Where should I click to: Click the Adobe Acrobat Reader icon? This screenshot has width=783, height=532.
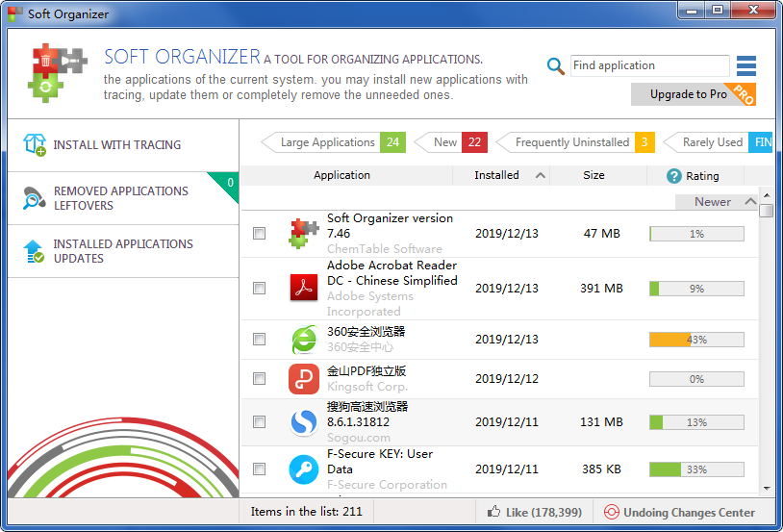304,288
